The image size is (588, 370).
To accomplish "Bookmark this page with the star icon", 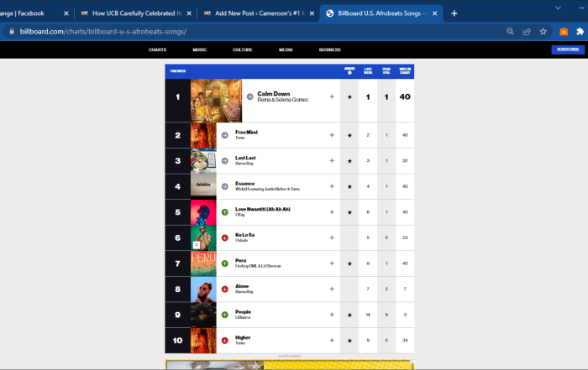I will tap(543, 31).
